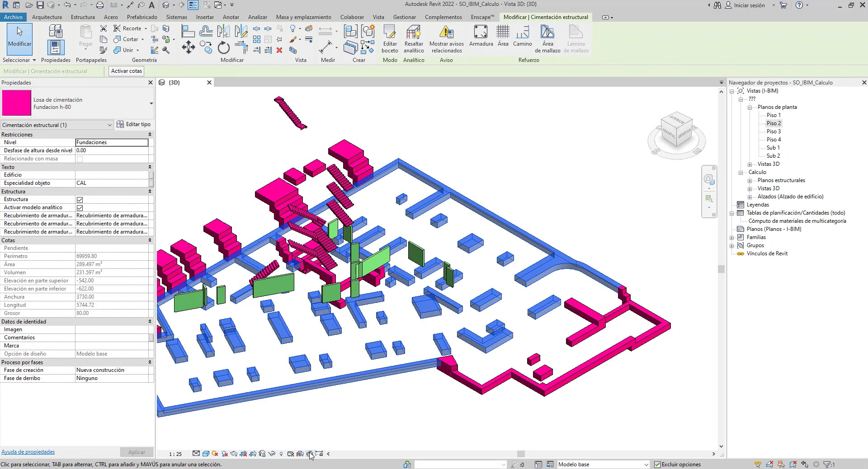Image resolution: width=868 pixels, height=469 pixels.
Task: Uncheck the Estructura checkbox
Action: pyautogui.click(x=80, y=200)
